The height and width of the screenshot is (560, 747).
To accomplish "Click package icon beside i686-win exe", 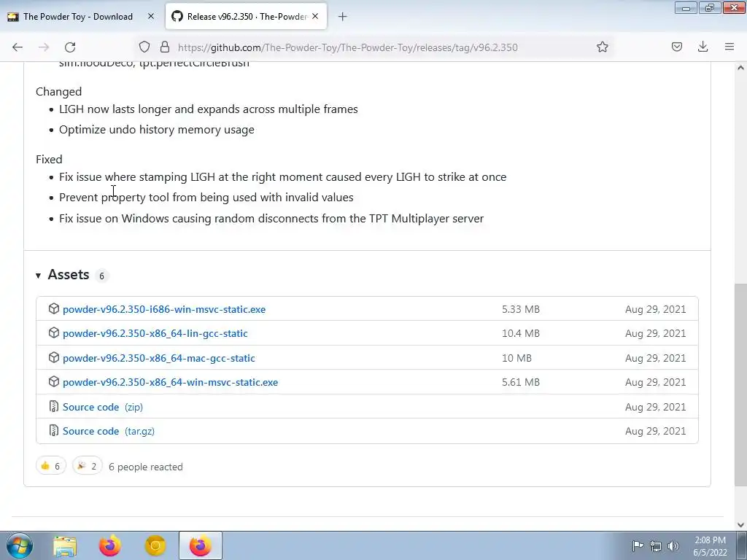I will (x=54, y=308).
